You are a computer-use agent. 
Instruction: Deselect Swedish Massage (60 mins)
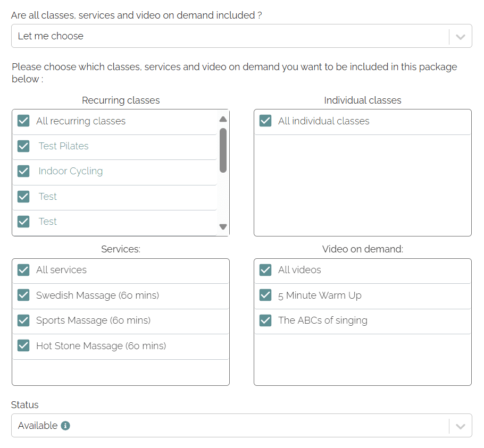pyautogui.click(x=23, y=295)
